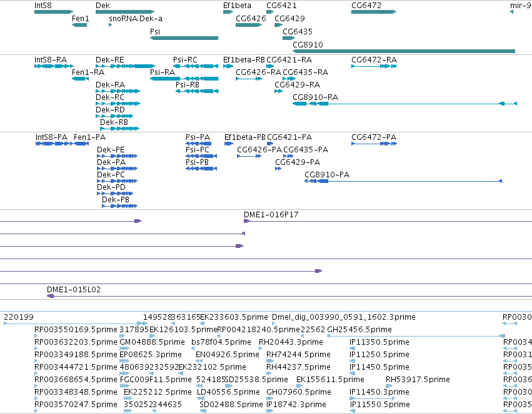Click the Dek-RB transcript label

114,122
